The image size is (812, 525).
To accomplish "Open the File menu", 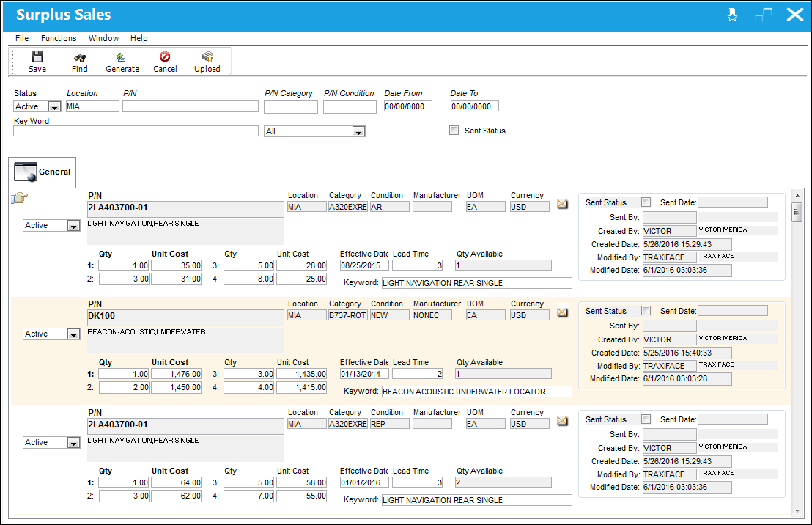I will click(x=22, y=38).
